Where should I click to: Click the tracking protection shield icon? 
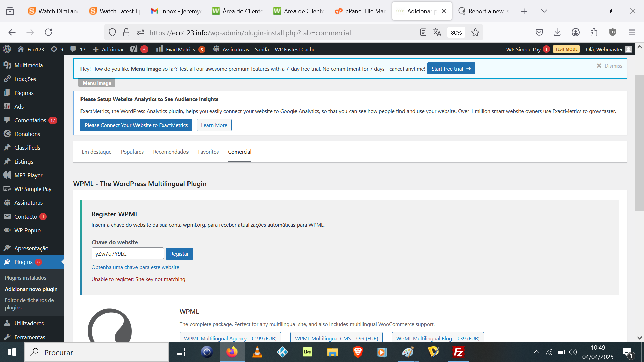pos(112,32)
